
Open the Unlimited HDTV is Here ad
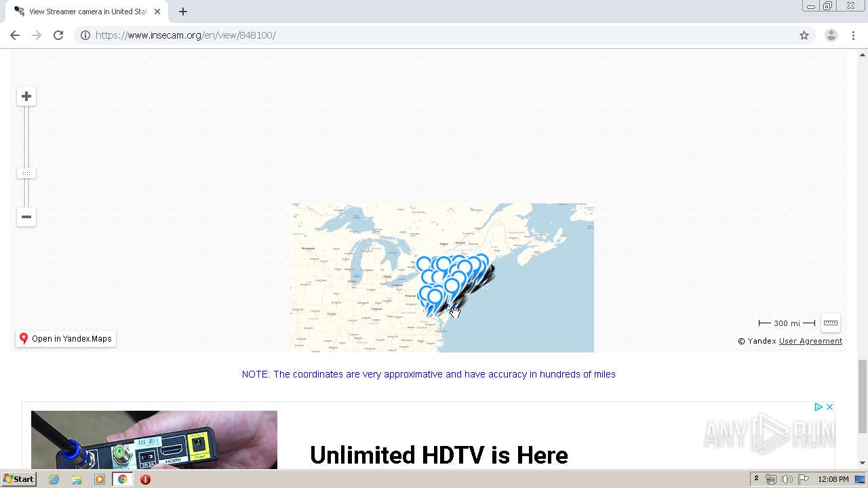point(439,455)
